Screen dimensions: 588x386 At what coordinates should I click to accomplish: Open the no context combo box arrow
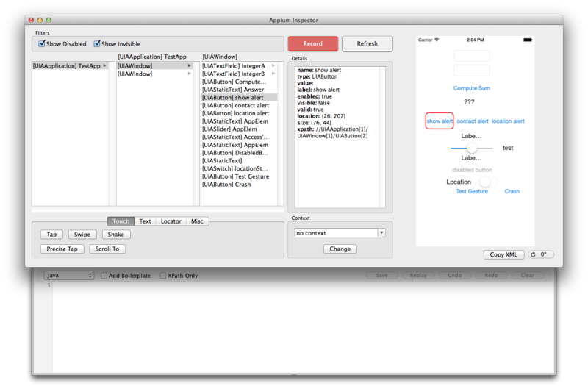[381, 232]
